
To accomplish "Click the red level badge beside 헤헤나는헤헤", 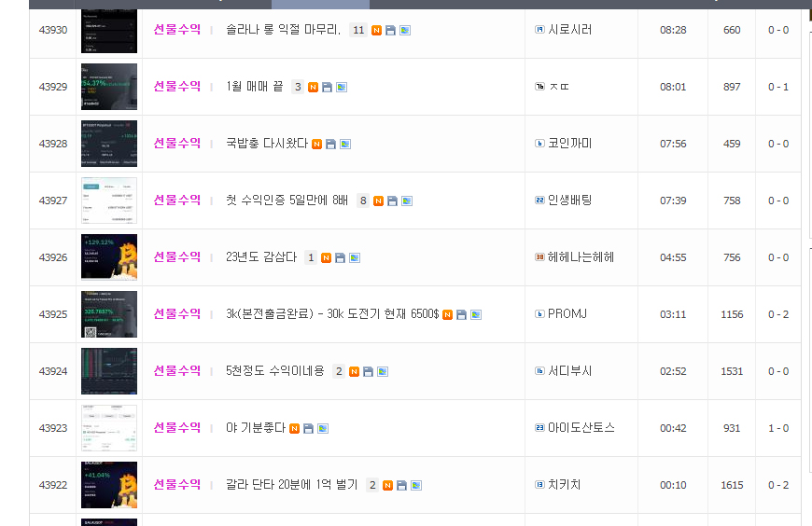I will click(539, 257).
